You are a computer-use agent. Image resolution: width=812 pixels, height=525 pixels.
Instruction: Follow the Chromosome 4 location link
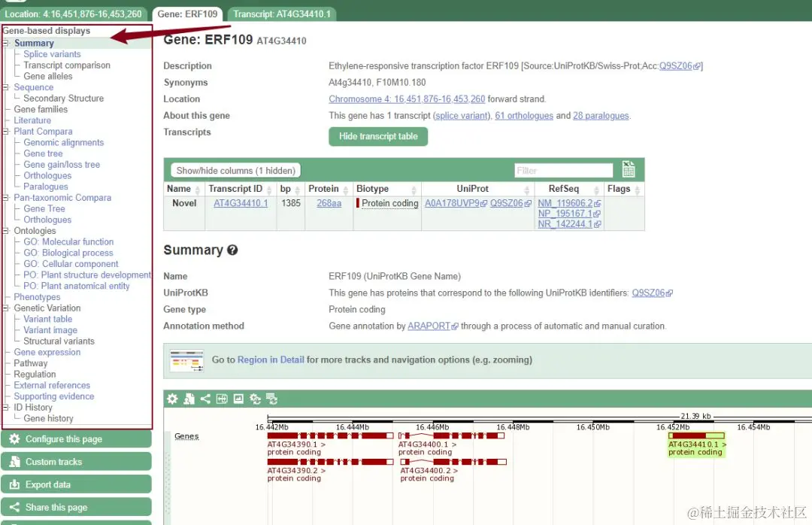pyautogui.click(x=407, y=99)
